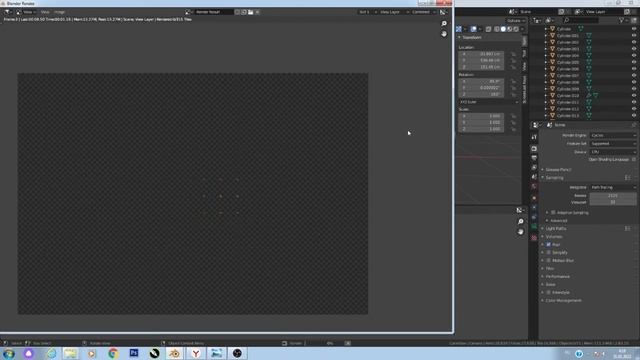This screenshot has width=640, height=360.
Task: Open the Render Engine dropdown
Action: point(613,136)
